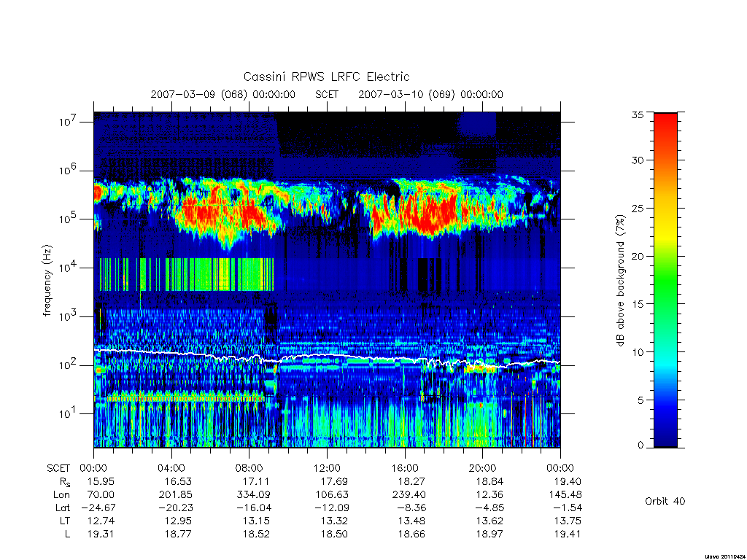
Task: Select the 12:00 SCET time tick label
Action: coord(327,468)
